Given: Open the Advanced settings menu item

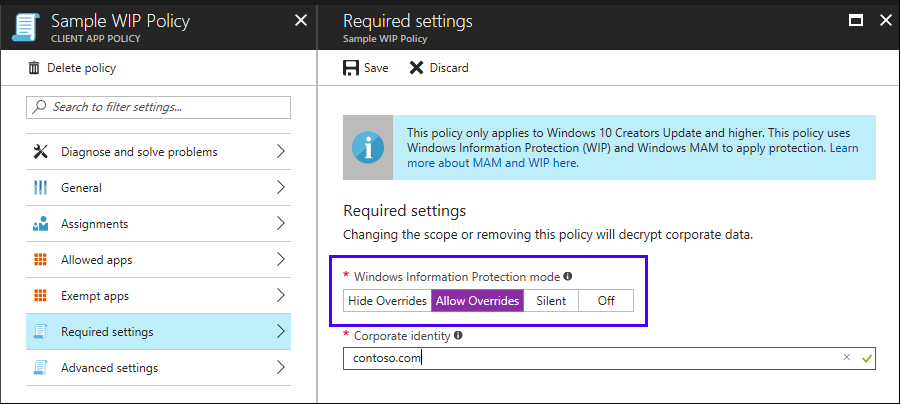Looking at the screenshot, I should [109, 368].
